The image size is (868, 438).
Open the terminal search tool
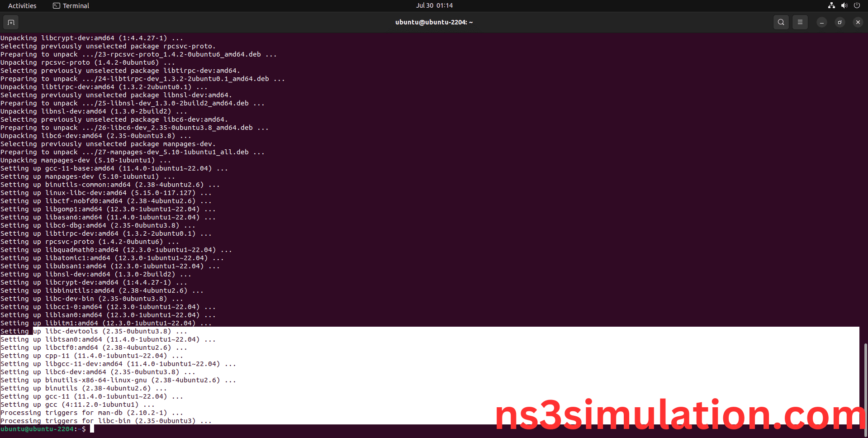point(781,22)
